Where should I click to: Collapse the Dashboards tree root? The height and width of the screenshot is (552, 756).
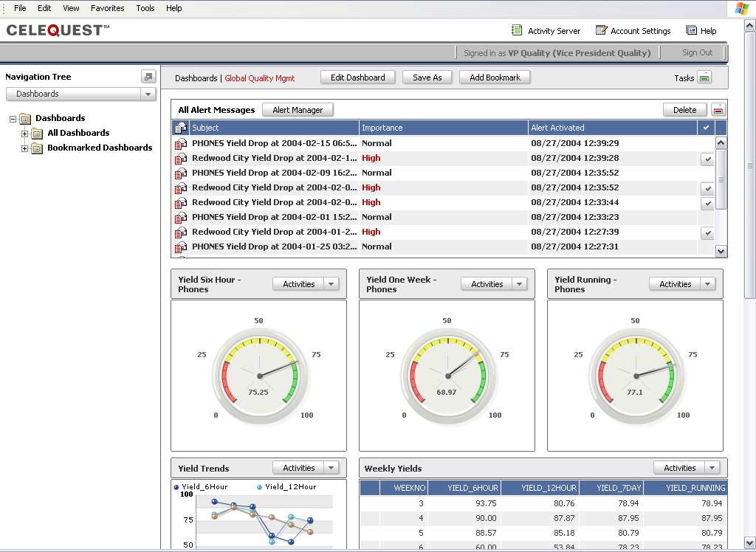pyautogui.click(x=13, y=119)
